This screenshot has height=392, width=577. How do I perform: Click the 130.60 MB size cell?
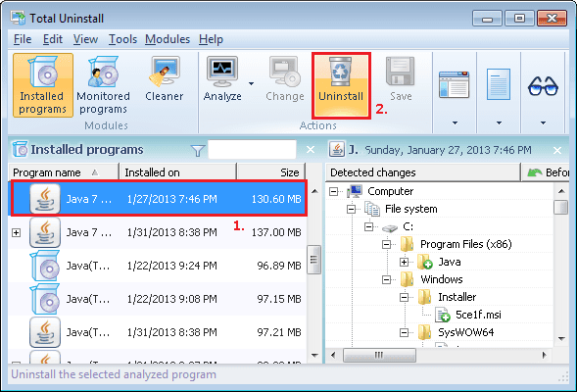pyautogui.click(x=276, y=199)
